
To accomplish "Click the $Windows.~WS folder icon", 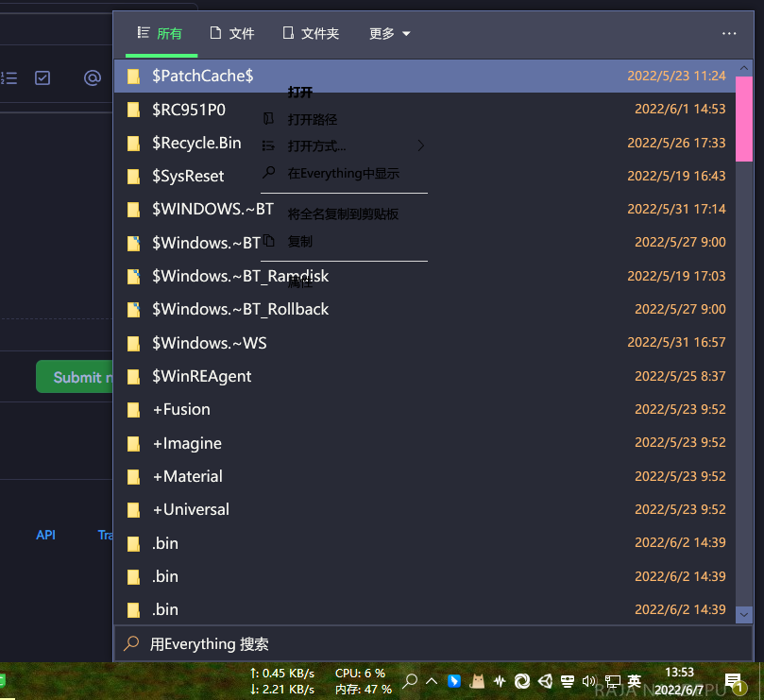I will tap(133, 344).
